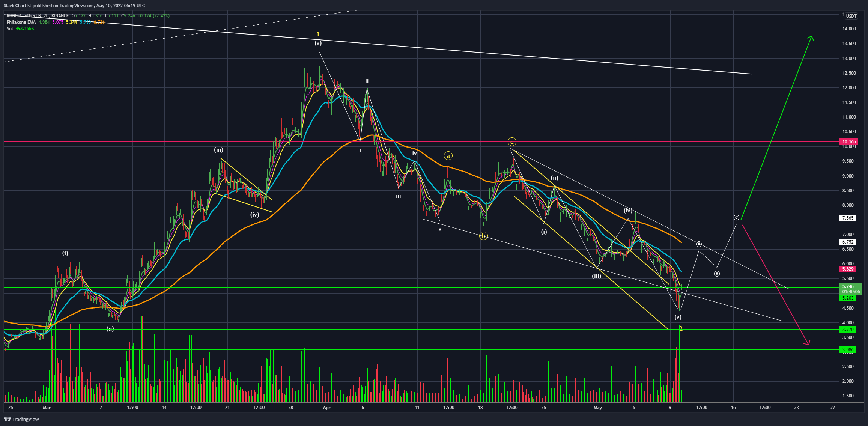Image resolution: width=868 pixels, height=426 pixels.
Task: Select the yellow circled 'c' wave label
Action: pos(512,142)
